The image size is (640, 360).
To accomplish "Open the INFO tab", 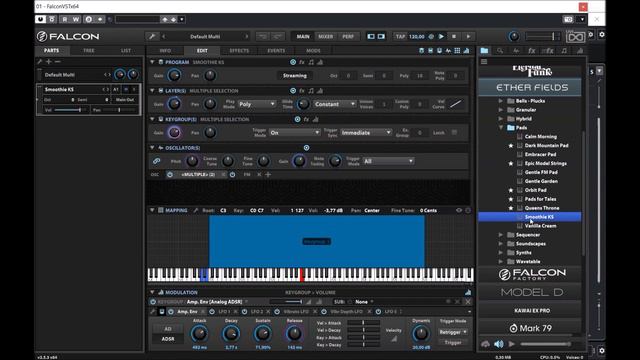I will [165, 51].
